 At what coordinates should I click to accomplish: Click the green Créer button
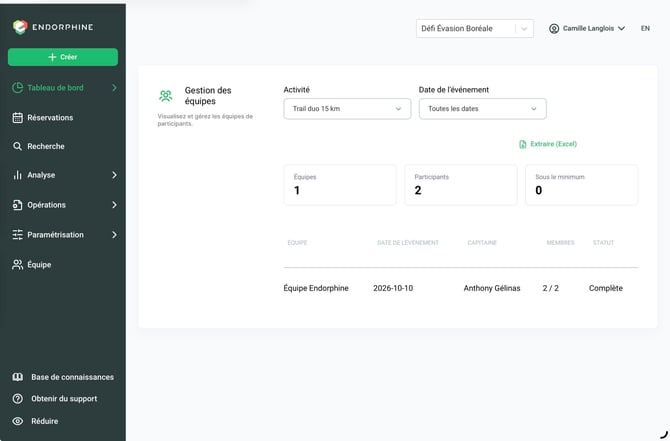[x=63, y=57]
